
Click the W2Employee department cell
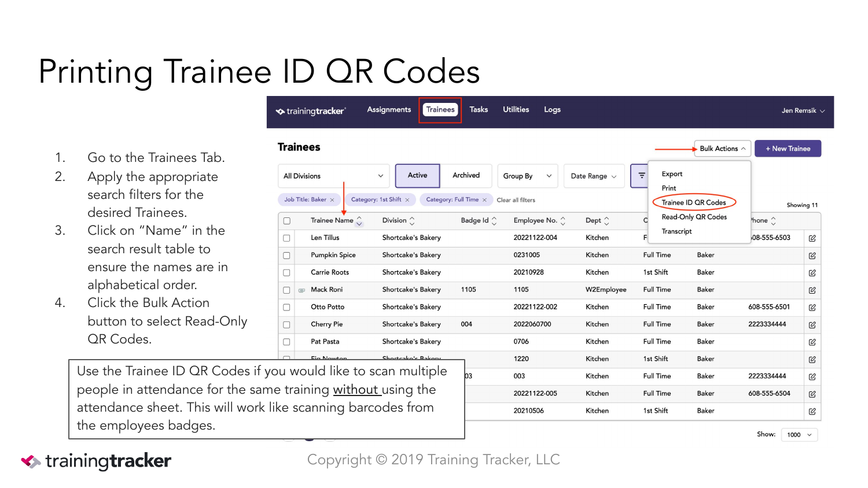click(606, 290)
